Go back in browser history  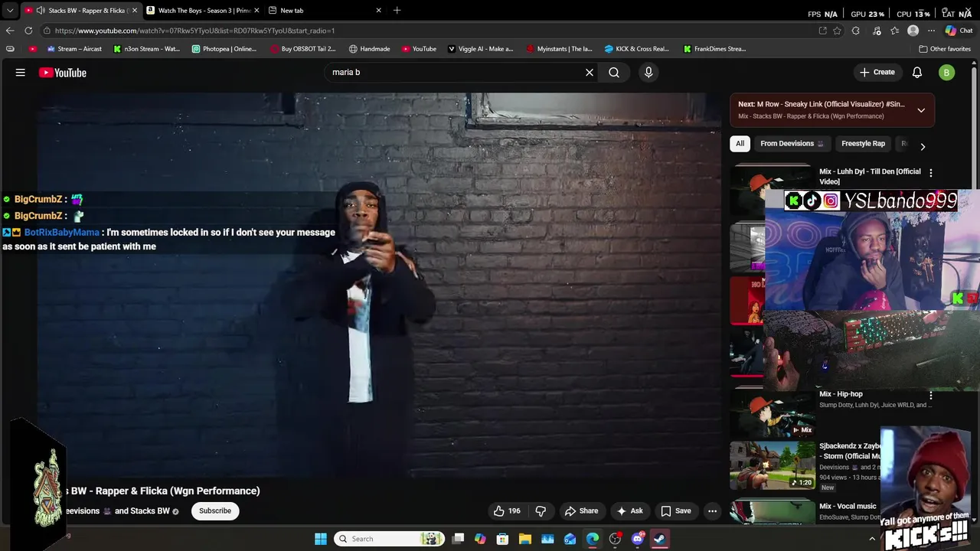click(x=10, y=31)
